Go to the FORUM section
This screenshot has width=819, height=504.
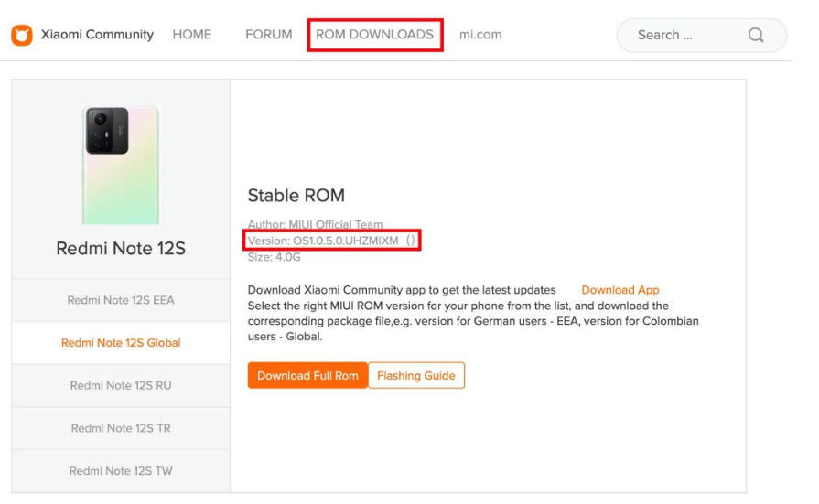[268, 35]
